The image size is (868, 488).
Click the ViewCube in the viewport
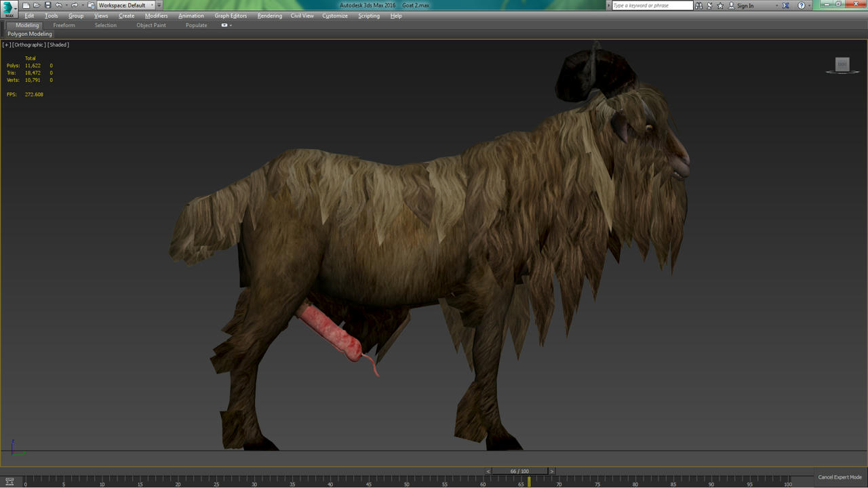pos(842,65)
